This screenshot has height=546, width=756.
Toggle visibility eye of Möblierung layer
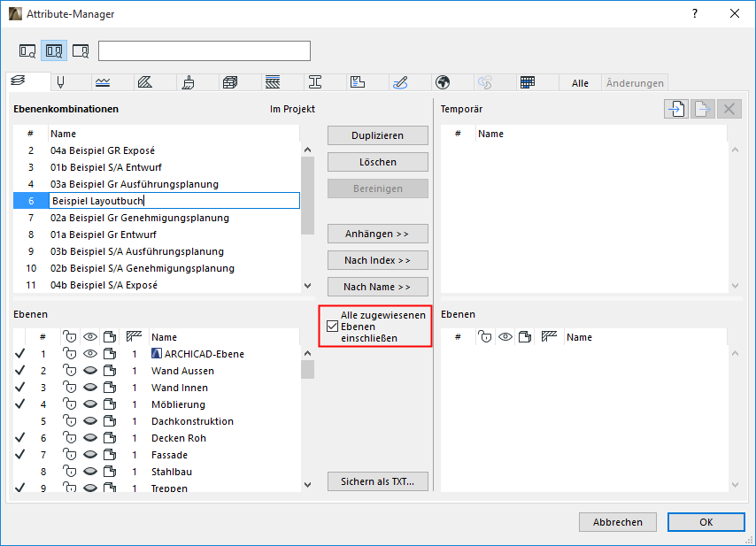coord(90,404)
